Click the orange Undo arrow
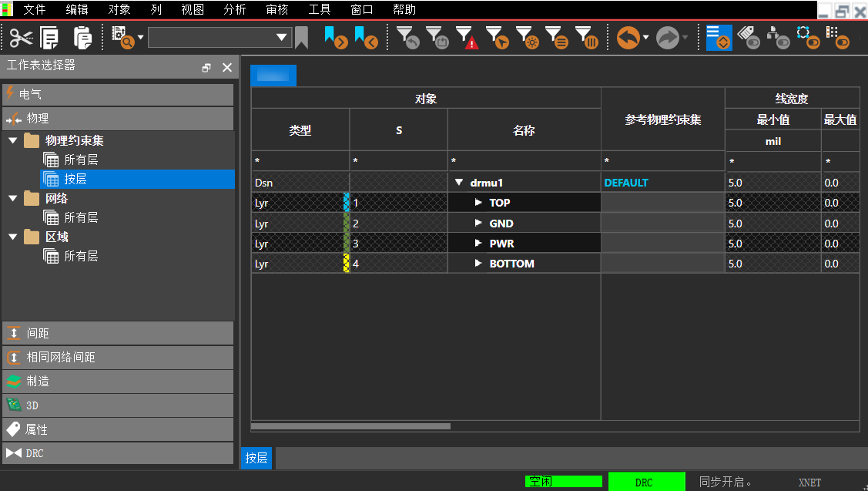 628,38
